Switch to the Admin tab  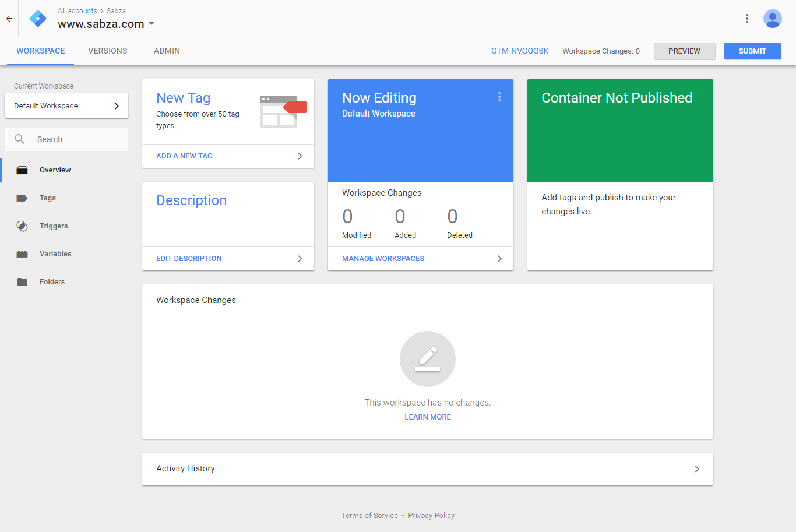click(x=167, y=51)
